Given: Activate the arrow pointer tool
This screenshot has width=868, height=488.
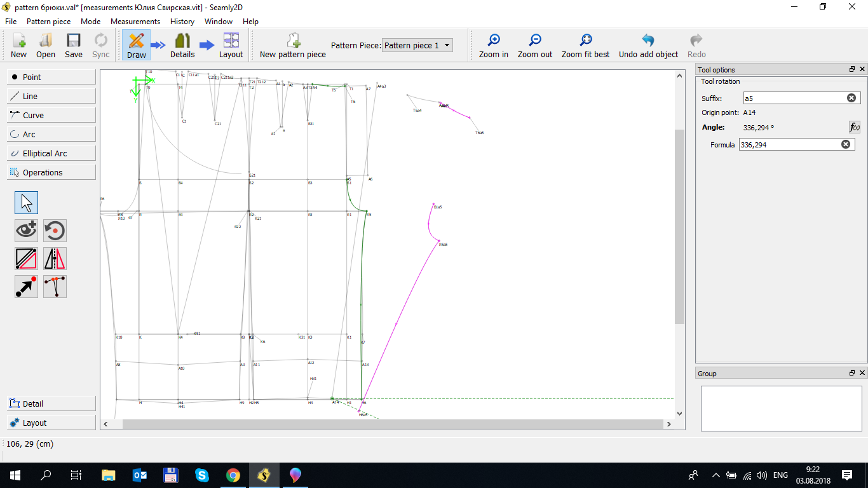Looking at the screenshot, I should pos(26,203).
